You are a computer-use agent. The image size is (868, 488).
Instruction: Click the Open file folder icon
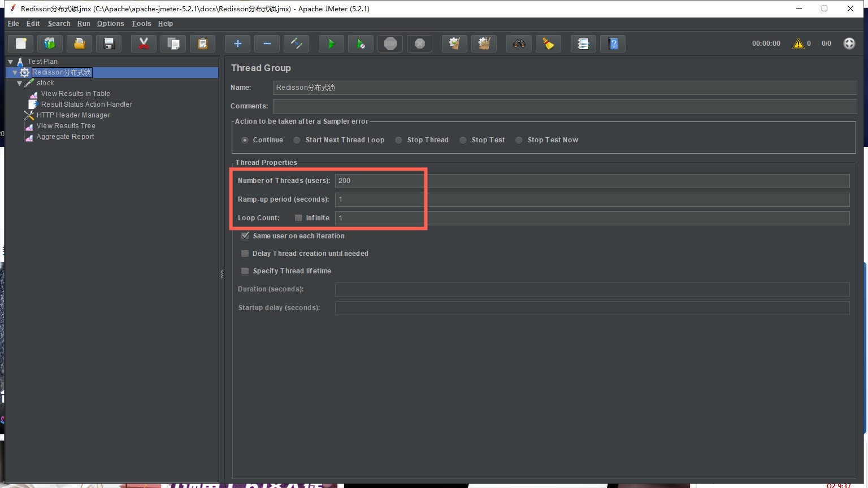tap(80, 43)
